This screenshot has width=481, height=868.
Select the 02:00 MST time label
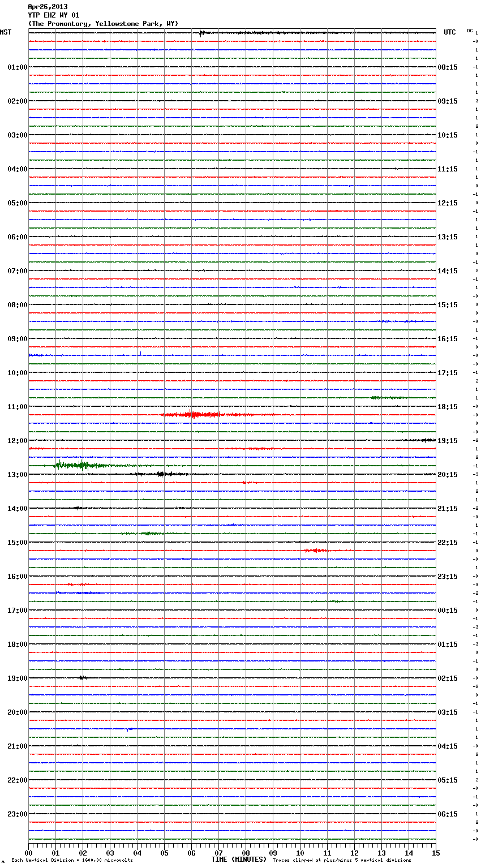coord(18,101)
